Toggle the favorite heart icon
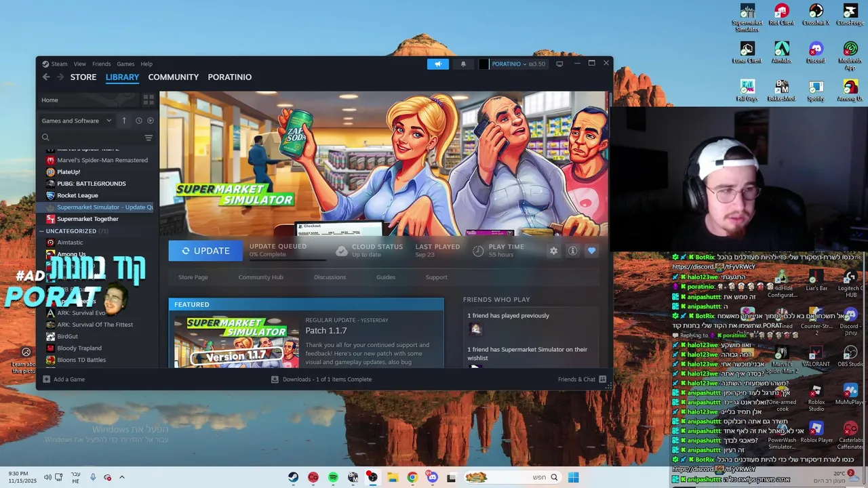 tap(592, 251)
